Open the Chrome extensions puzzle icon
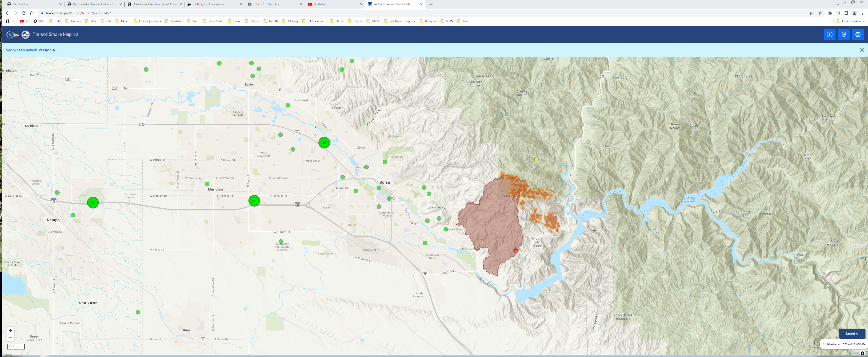The height and width of the screenshot is (357, 868). [x=830, y=13]
